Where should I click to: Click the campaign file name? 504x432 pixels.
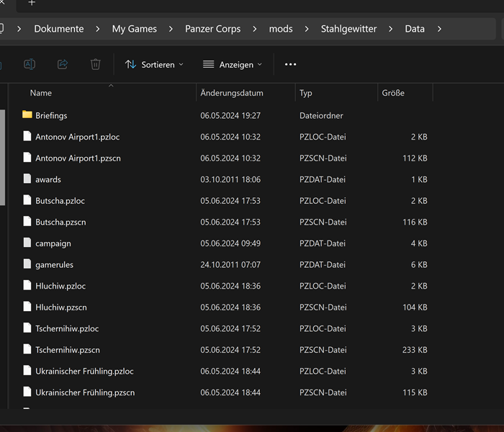coord(53,243)
